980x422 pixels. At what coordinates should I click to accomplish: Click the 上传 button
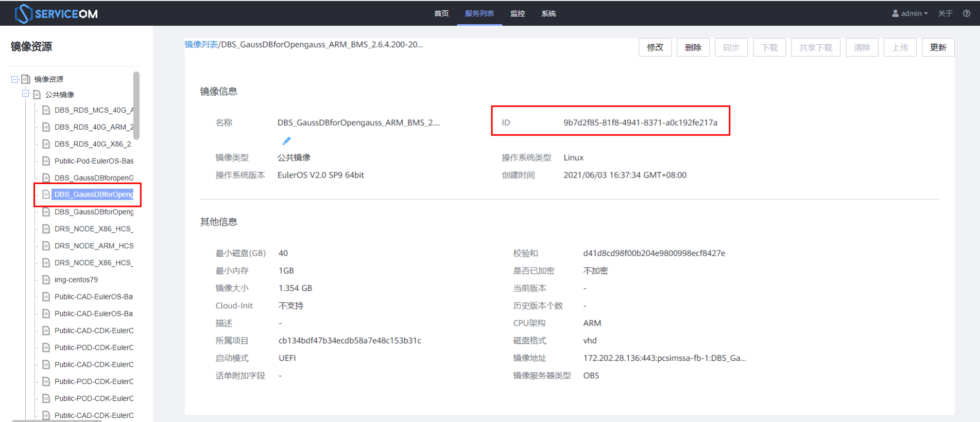tap(900, 47)
